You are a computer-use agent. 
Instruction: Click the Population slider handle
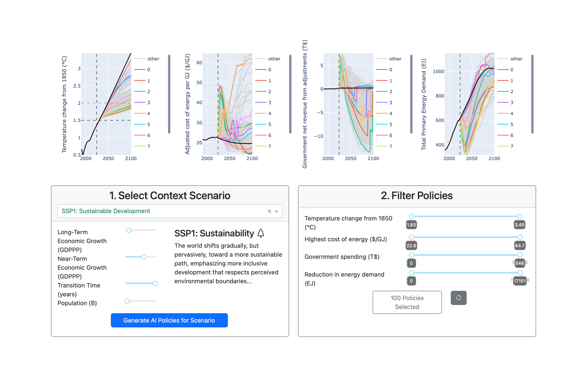pyautogui.click(x=127, y=301)
